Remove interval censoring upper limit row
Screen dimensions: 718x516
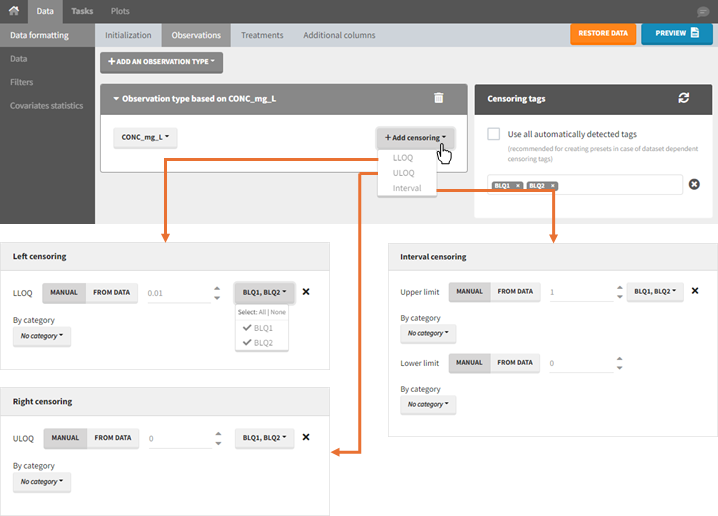(x=694, y=292)
